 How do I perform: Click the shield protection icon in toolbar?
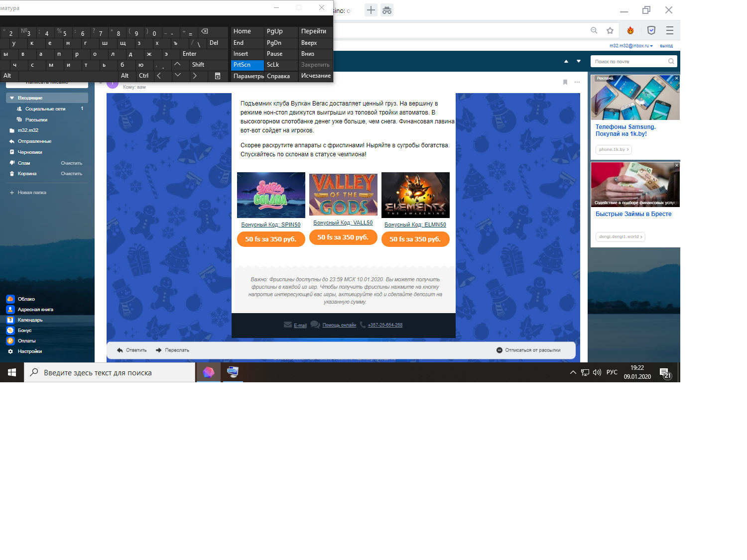(x=651, y=30)
